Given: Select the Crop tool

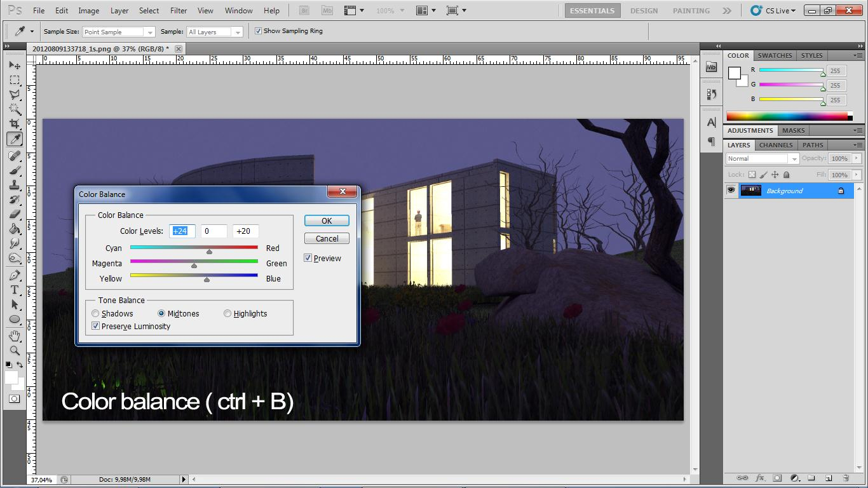Looking at the screenshot, I should click(15, 124).
